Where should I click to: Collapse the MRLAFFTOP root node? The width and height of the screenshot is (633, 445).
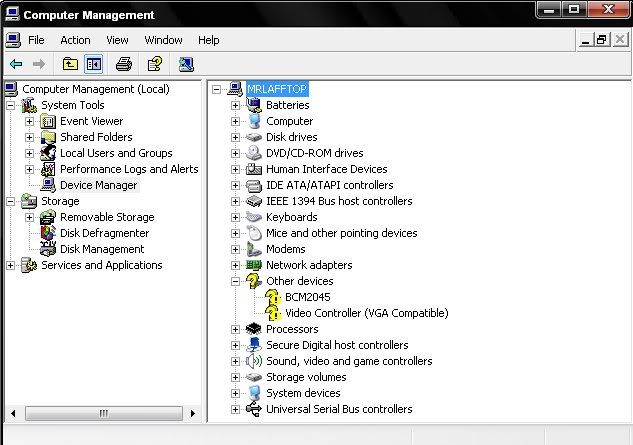pos(217,89)
